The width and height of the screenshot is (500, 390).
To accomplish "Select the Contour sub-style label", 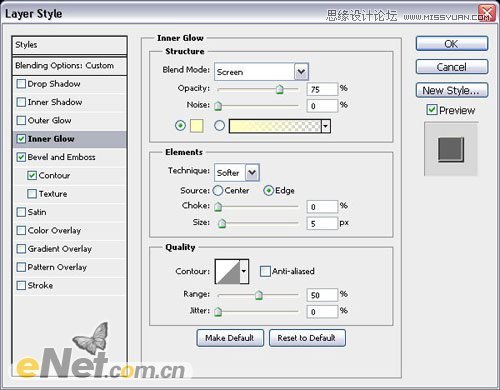I will point(54,175).
